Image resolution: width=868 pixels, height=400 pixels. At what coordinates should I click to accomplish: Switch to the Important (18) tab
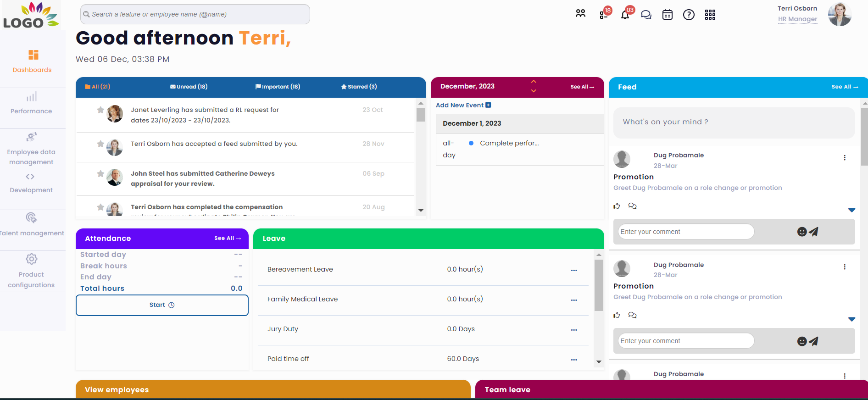[278, 87]
